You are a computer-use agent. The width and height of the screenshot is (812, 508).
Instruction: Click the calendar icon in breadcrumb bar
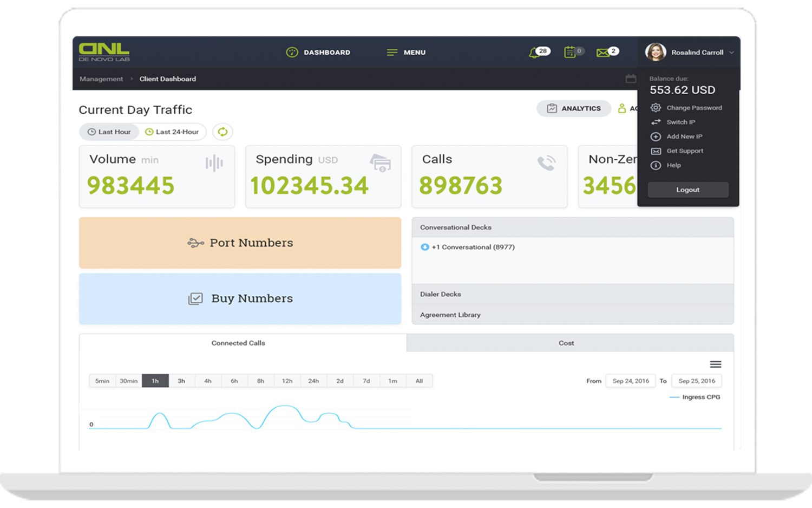631,79
